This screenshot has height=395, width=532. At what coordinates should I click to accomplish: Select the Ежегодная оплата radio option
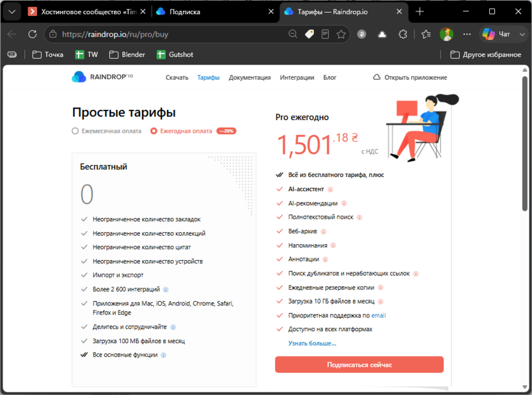pos(182,131)
